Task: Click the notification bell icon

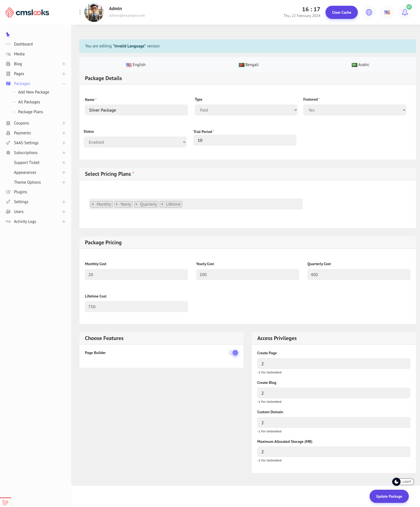Action: coord(405,12)
